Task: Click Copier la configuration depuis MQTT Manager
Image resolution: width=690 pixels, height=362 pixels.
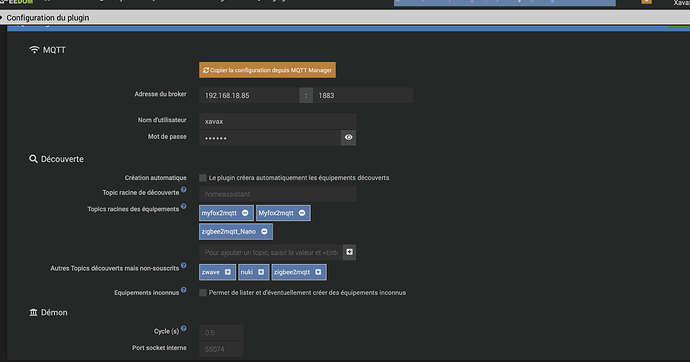Action: coord(267,70)
